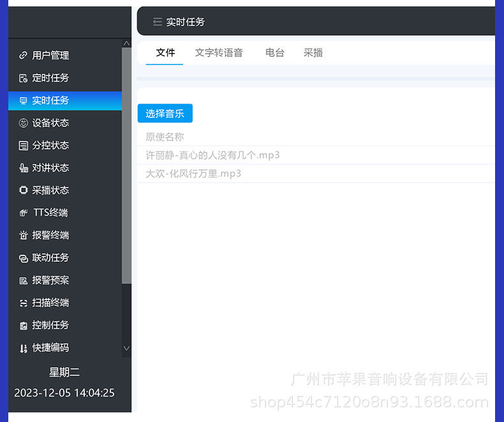This screenshot has width=504, height=422.
Task: Click the 报警预案 icon
Action: 23,280
